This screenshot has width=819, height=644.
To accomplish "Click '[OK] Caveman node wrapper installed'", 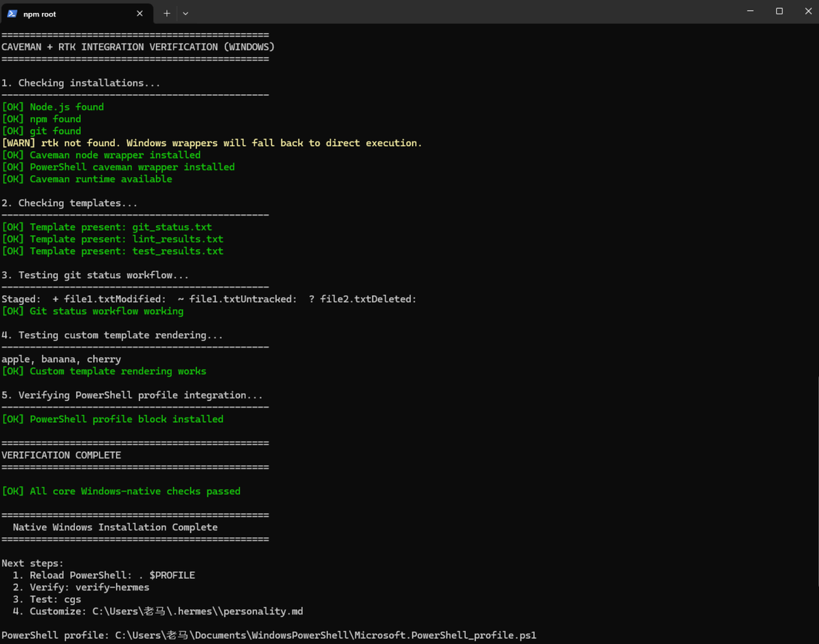I will 101,155.
